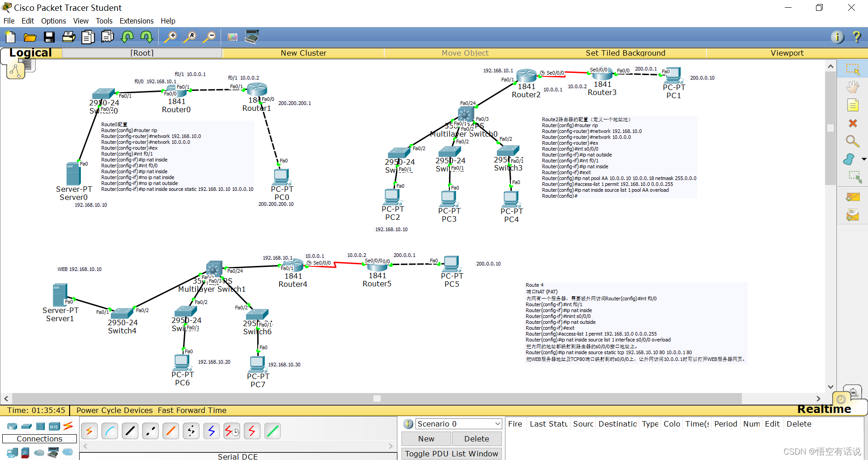
Task: Open the Extensions menu
Action: coord(136,21)
